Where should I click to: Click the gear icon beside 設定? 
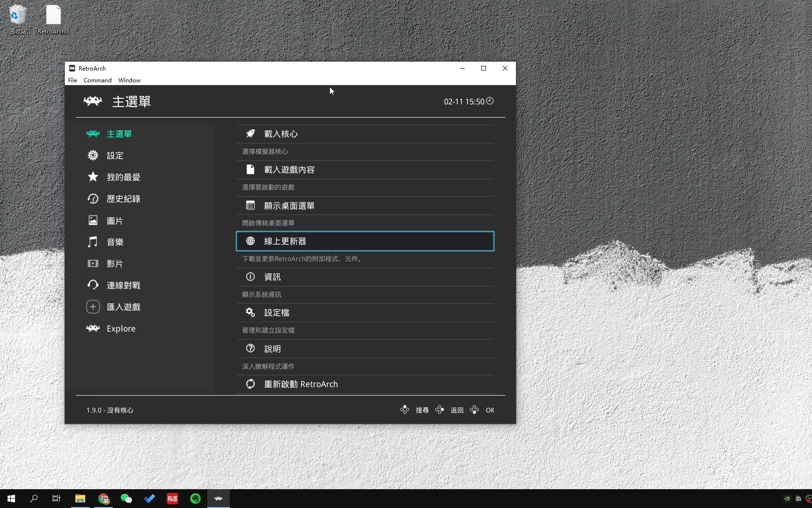[x=93, y=155]
